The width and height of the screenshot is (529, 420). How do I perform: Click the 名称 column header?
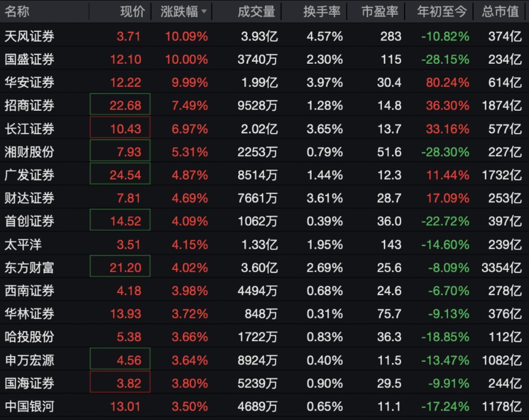pyautogui.click(x=17, y=12)
